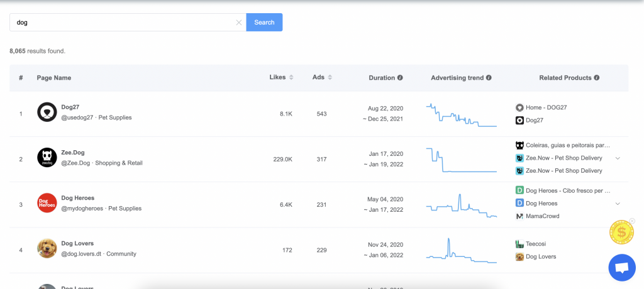Image resolution: width=644 pixels, height=289 pixels.
Task: Click the Coleiras product skull icon
Action: pyautogui.click(x=519, y=145)
